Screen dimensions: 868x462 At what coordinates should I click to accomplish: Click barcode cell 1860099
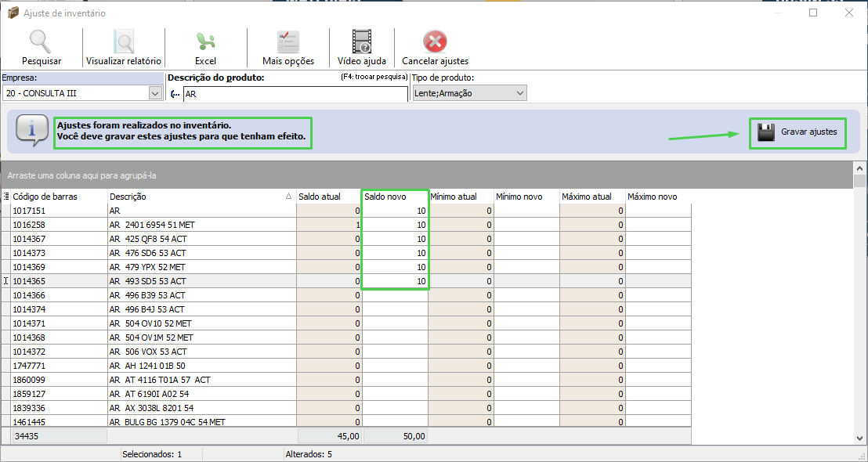pyautogui.click(x=59, y=380)
